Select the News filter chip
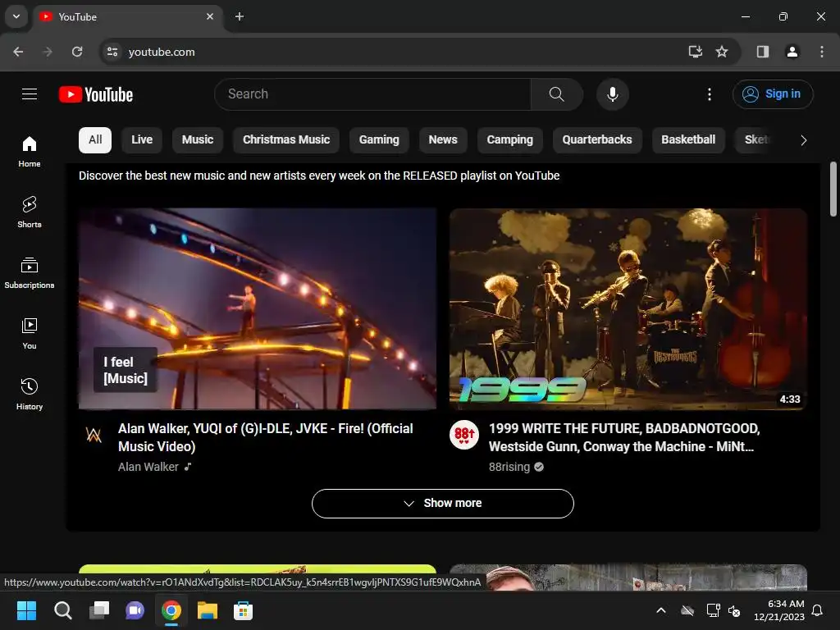 tap(443, 139)
